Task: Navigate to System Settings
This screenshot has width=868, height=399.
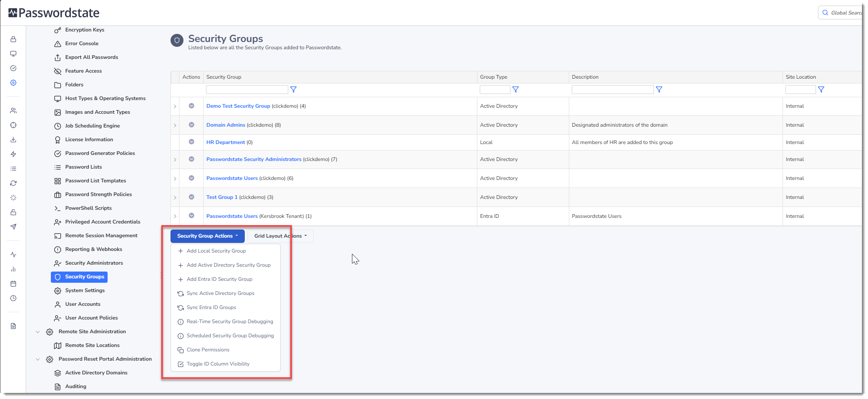Action: click(85, 290)
